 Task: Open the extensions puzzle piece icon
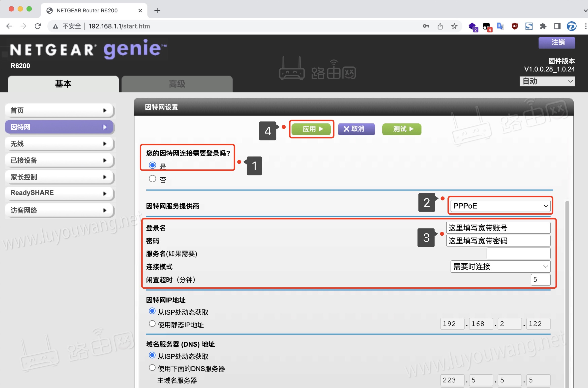(543, 26)
